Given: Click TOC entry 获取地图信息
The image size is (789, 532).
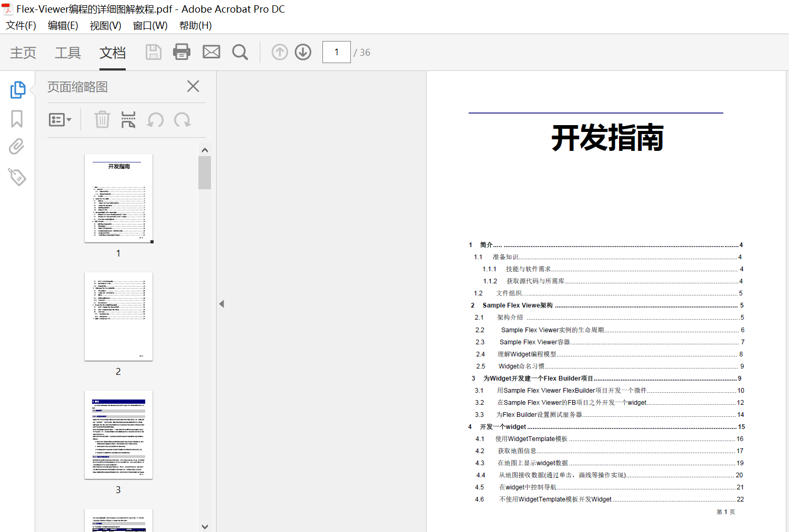Looking at the screenshot, I should 609,451.
